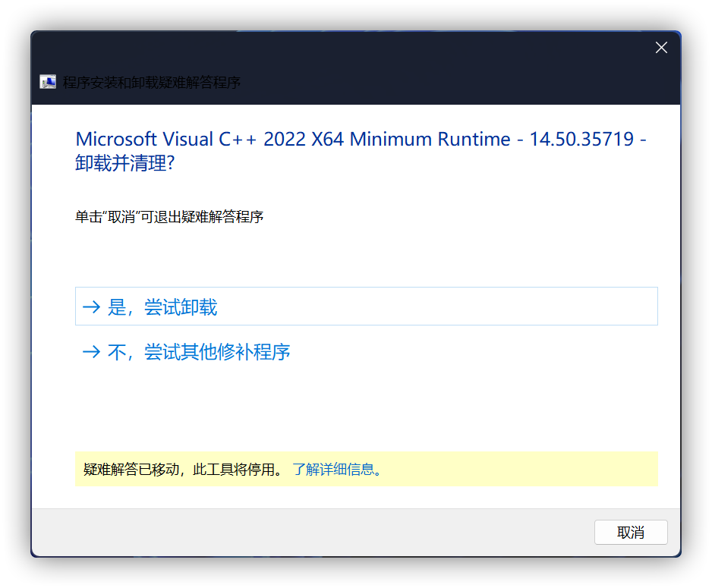
Task: Open the "了解详细信息" link
Action: [336, 469]
